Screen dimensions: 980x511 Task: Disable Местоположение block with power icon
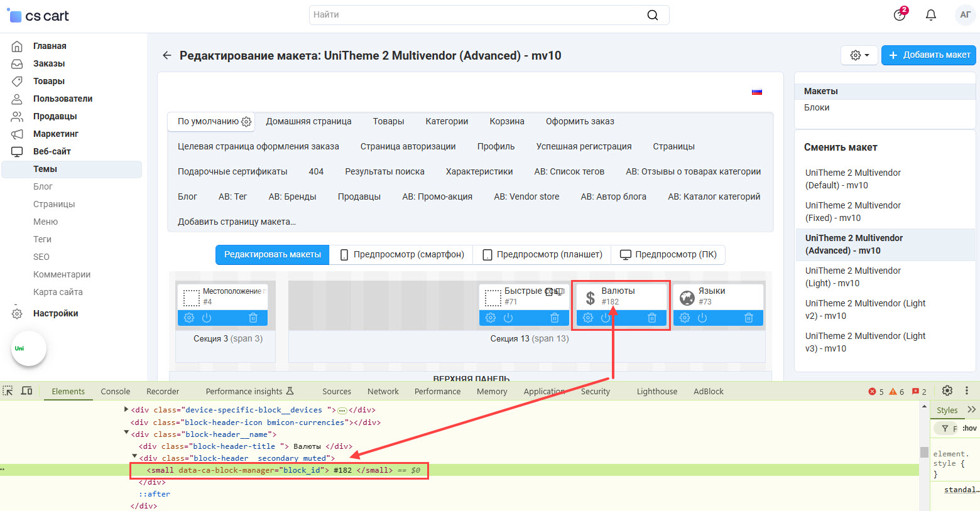coord(207,318)
